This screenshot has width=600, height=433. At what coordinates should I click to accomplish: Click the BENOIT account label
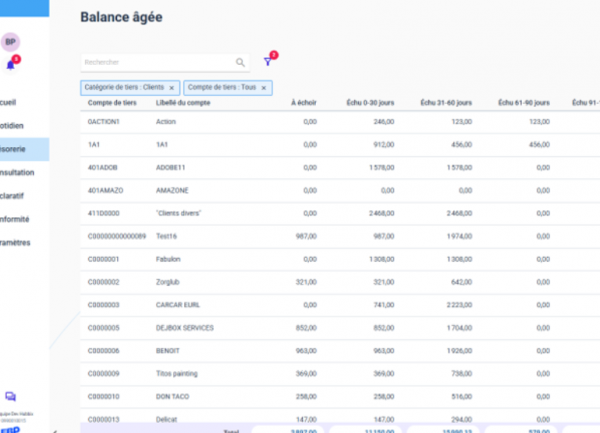click(x=168, y=351)
